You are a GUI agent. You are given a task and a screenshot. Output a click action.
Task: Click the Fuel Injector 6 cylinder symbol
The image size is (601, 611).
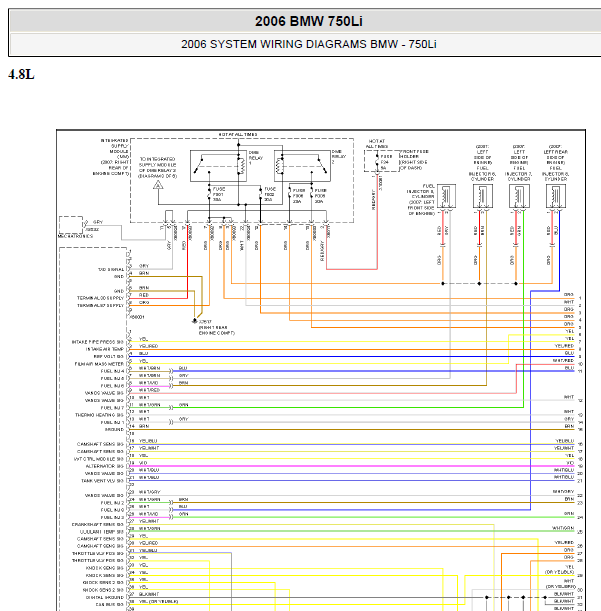(x=483, y=196)
